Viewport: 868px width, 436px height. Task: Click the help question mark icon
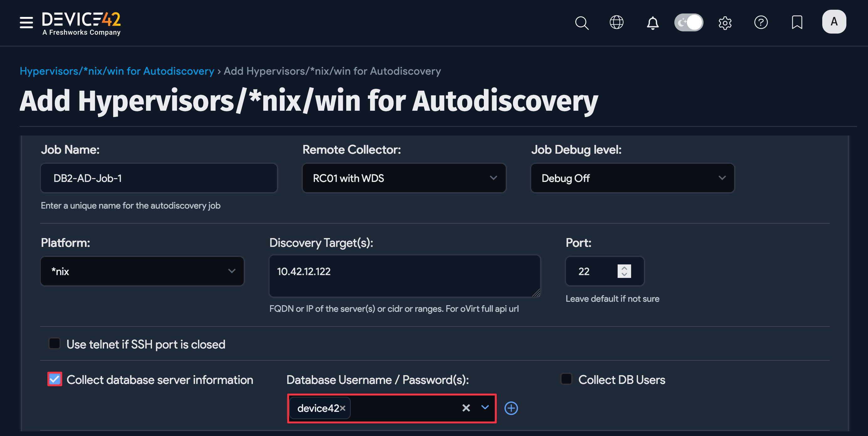(761, 23)
